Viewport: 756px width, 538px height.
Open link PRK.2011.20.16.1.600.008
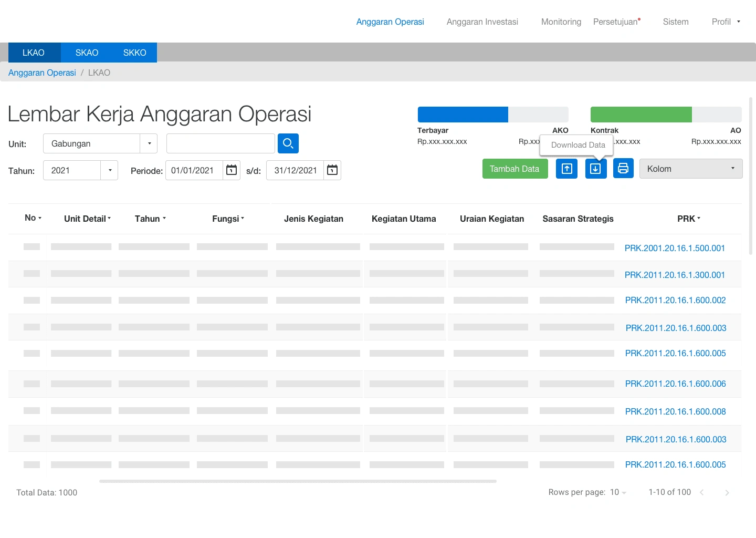coord(675,411)
